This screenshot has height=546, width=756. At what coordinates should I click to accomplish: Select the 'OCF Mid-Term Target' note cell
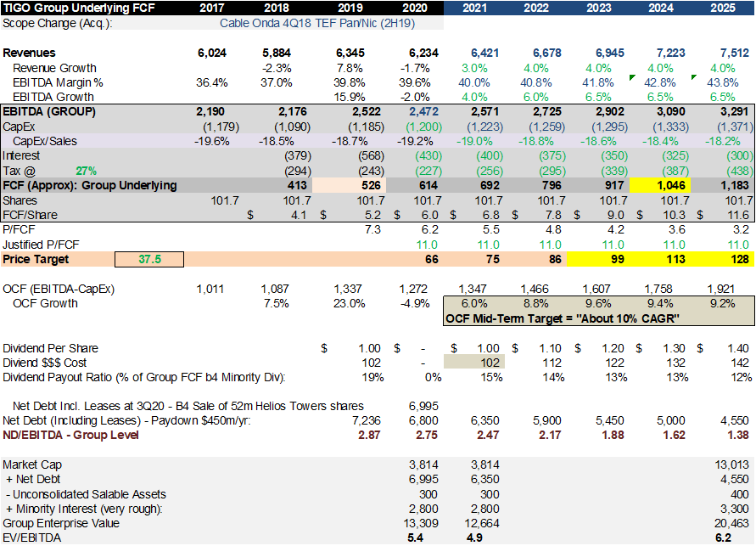(563, 318)
